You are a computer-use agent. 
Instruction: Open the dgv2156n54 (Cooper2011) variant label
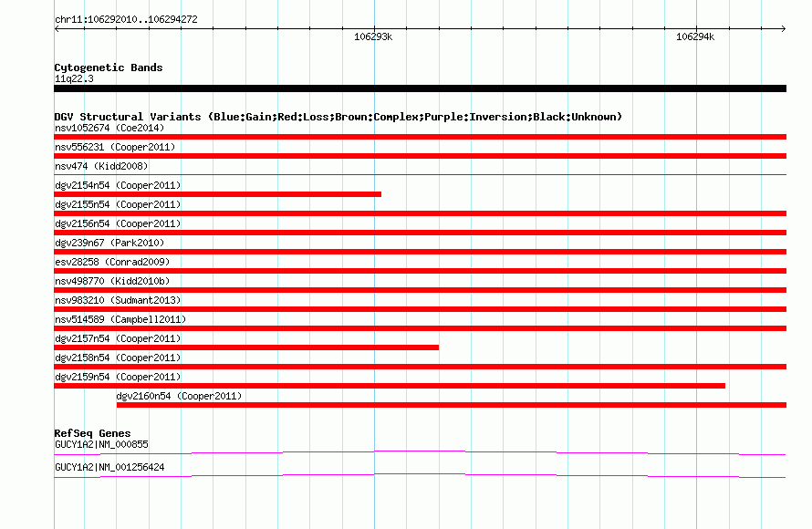tap(118, 223)
